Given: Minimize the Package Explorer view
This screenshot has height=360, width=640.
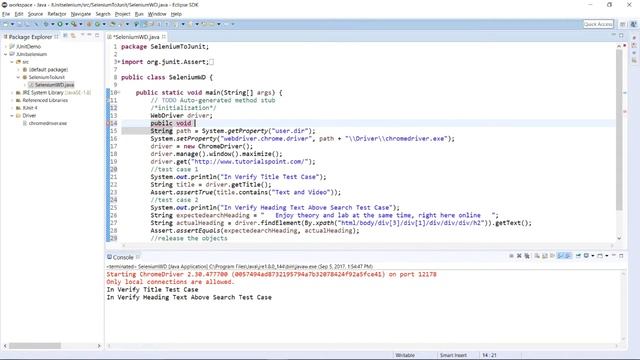Looking at the screenshot, I should click(x=89, y=35).
